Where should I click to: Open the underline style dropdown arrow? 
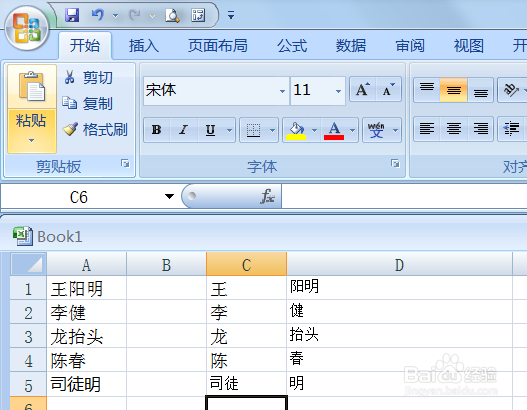pos(230,130)
